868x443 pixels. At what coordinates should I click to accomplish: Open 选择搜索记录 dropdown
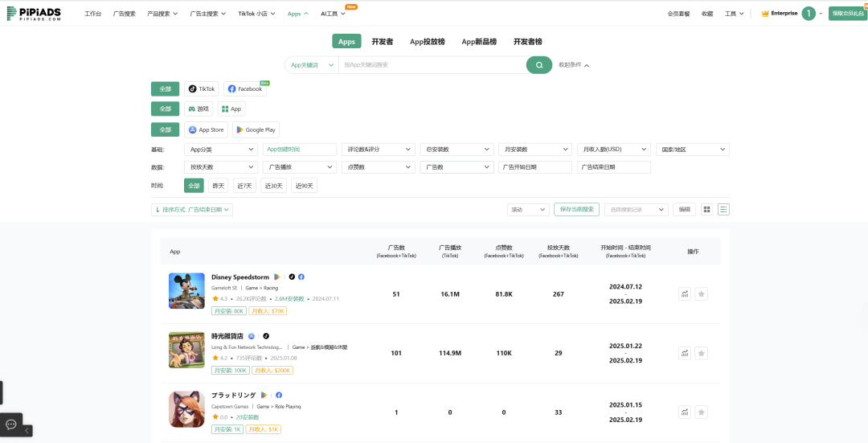(636, 209)
